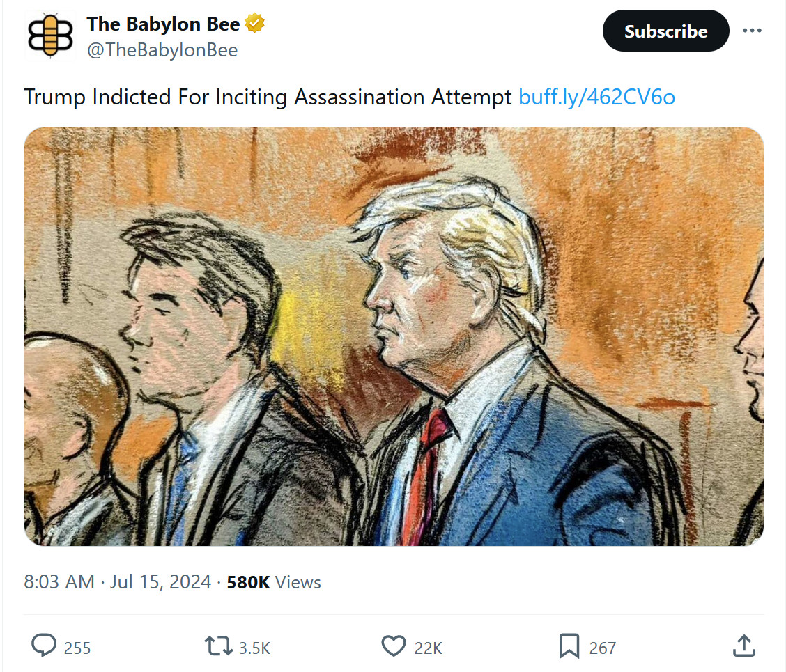Click the 255 replies count
Viewport: 786px width, 672px height.
pyautogui.click(x=77, y=648)
